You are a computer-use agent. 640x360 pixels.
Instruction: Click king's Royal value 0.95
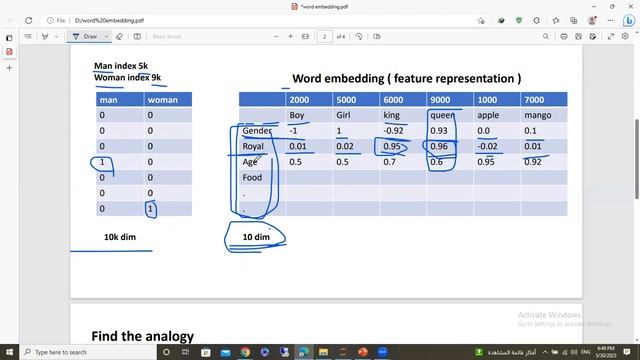click(x=392, y=146)
